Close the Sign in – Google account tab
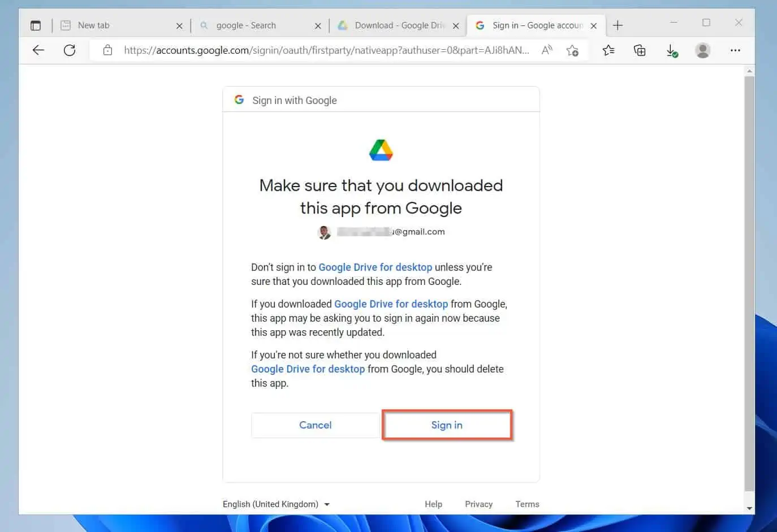Image resolution: width=777 pixels, height=532 pixels. (594, 25)
